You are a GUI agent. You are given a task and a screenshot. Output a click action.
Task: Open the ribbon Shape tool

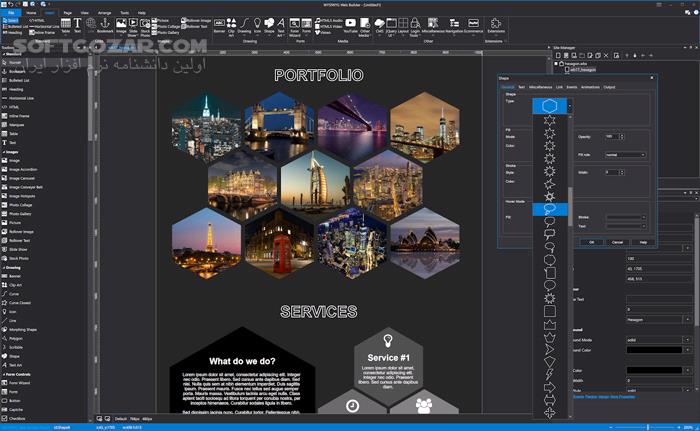coord(269,26)
